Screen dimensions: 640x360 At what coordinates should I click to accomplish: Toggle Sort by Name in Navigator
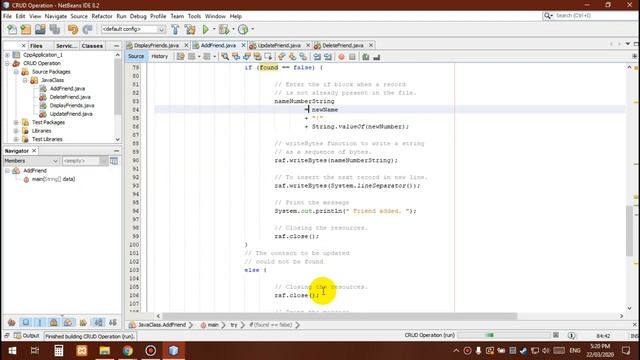pos(98,322)
